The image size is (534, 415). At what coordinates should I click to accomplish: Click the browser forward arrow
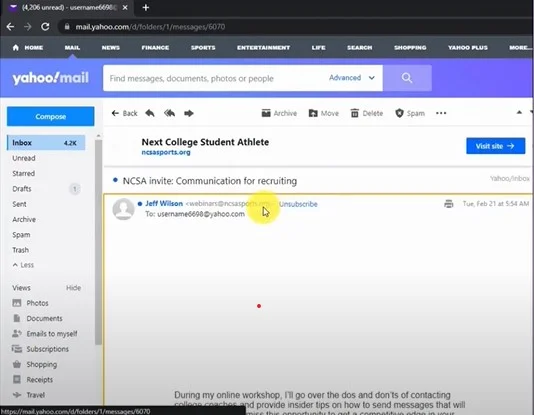click(28, 27)
